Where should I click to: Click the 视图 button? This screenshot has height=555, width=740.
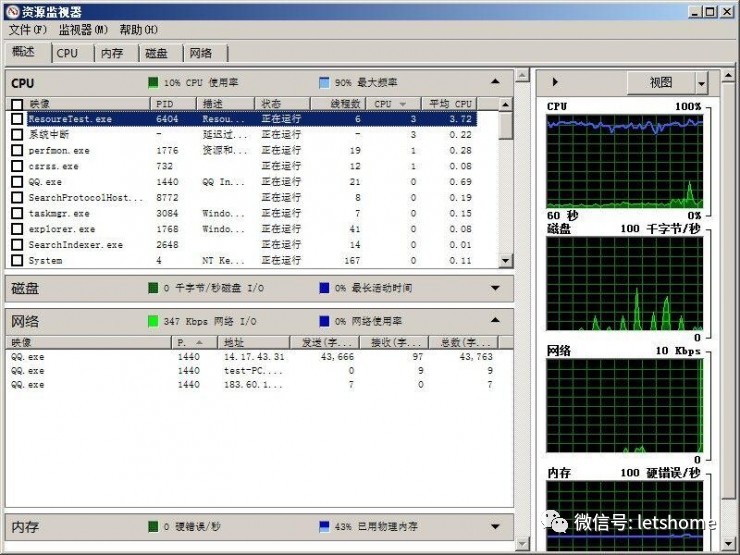point(661,83)
